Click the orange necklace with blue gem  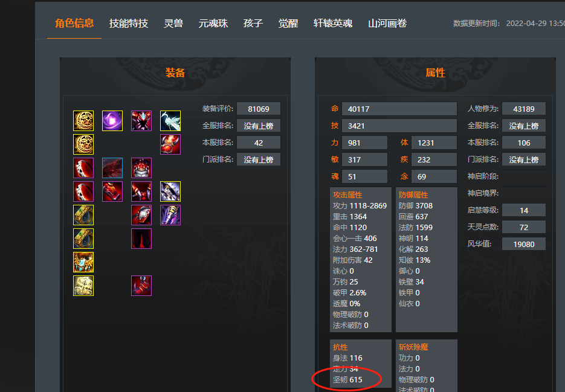(x=83, y=262)
